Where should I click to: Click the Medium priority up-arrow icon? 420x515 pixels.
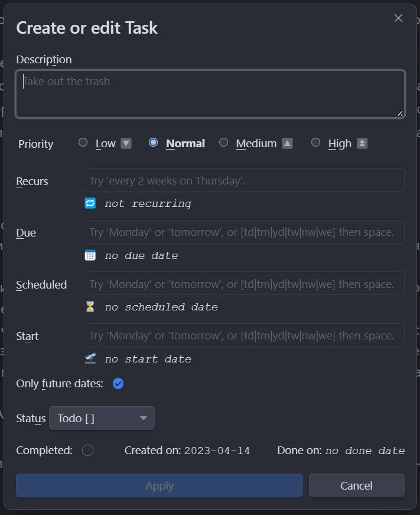tap(287, 143)
